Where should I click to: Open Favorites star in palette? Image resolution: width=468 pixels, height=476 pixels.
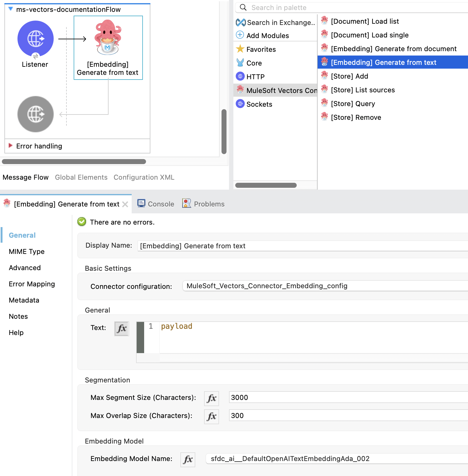240,49
